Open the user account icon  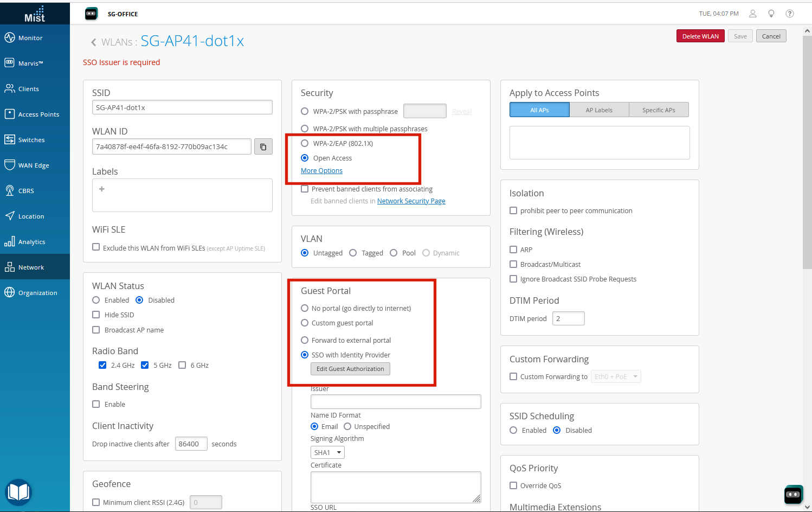[x=752, y=14]
